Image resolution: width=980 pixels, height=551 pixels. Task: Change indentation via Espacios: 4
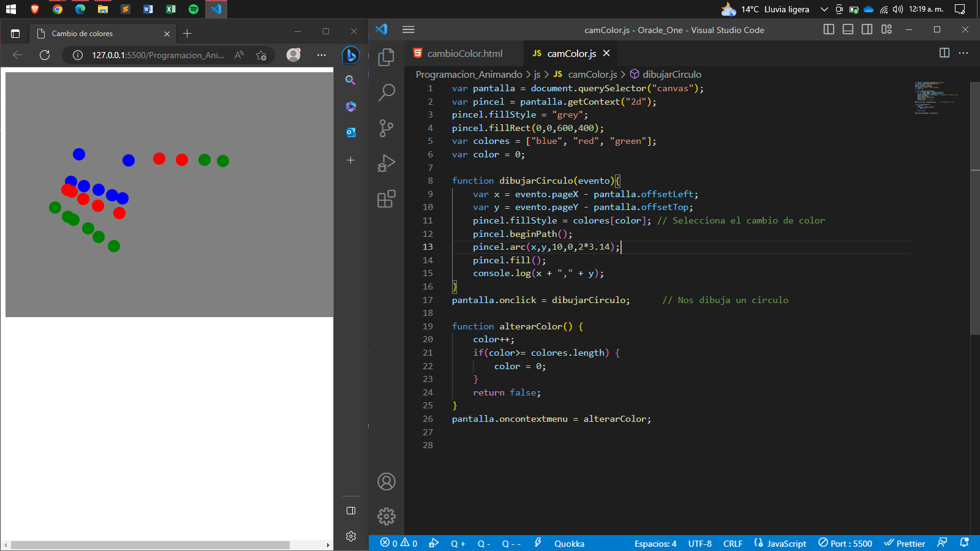(x=655, y=543)
